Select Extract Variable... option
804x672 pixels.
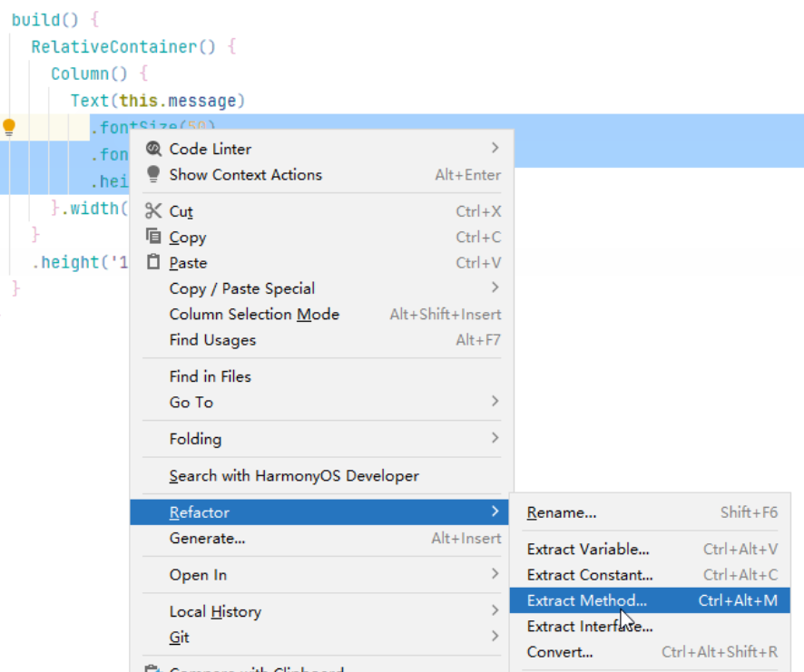[588, 549]
